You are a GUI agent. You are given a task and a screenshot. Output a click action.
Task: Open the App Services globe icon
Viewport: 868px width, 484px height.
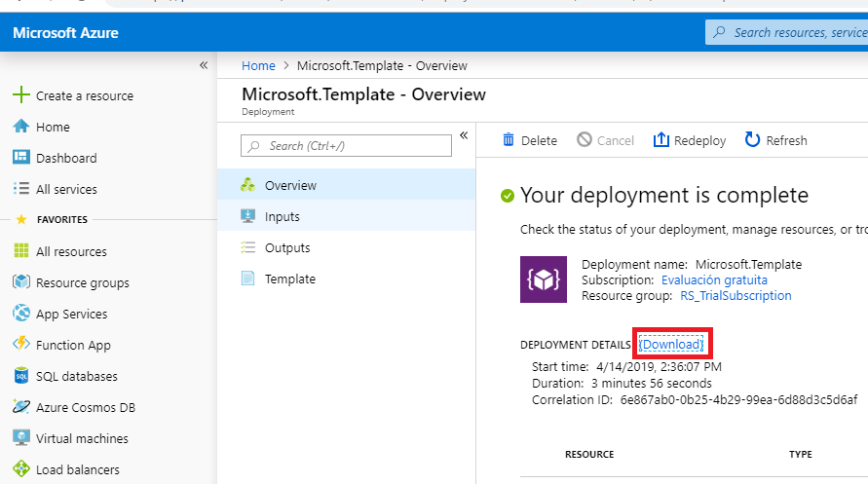[21, 313]
